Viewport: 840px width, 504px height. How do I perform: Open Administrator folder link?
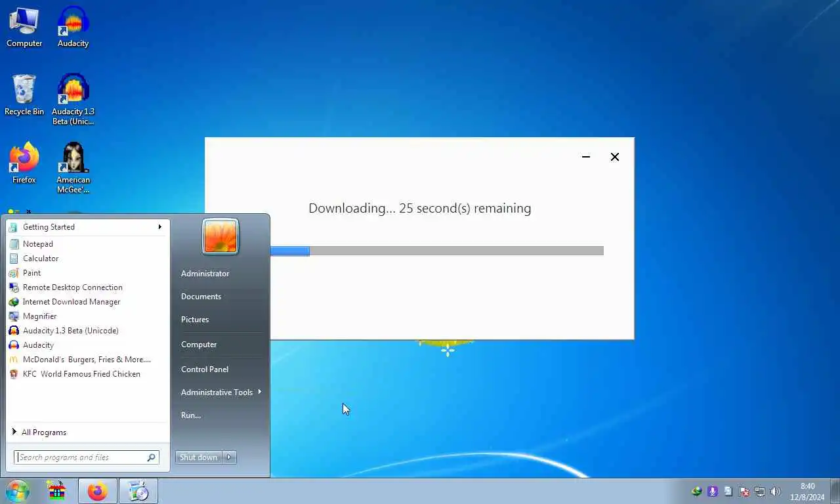[205, 274]
